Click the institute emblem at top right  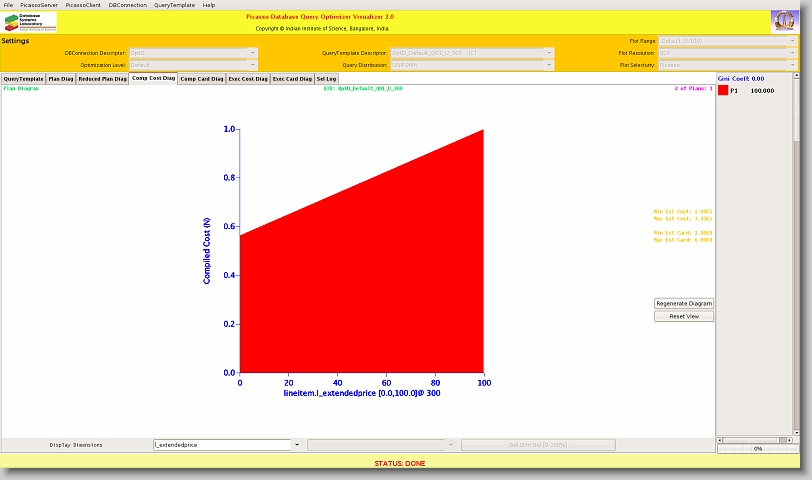tap(784, 22)
